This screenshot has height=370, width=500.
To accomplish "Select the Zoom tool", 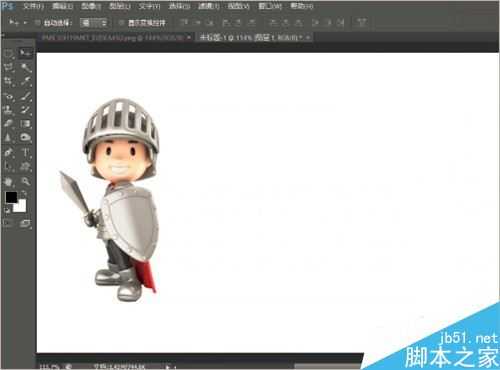I will (x=25, y=182).
